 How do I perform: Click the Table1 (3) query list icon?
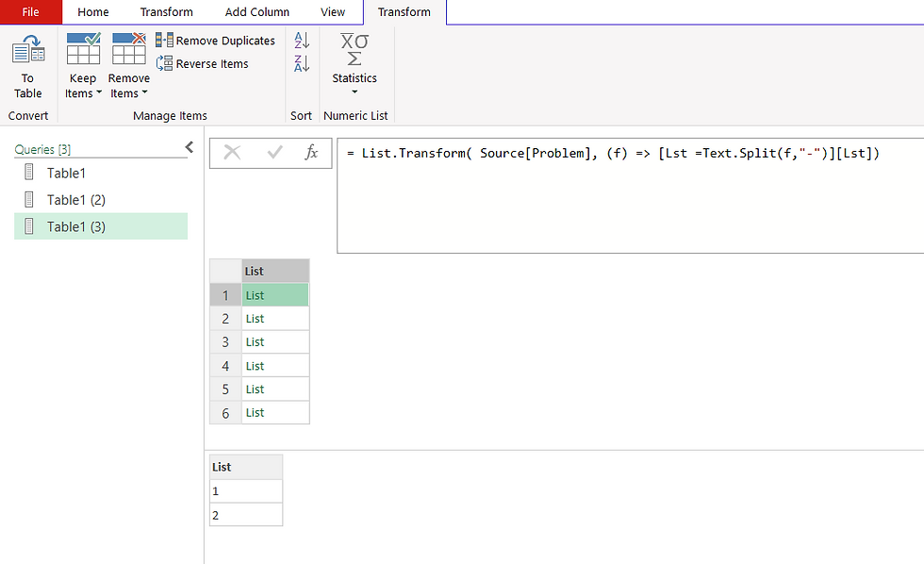pos(29,225)
